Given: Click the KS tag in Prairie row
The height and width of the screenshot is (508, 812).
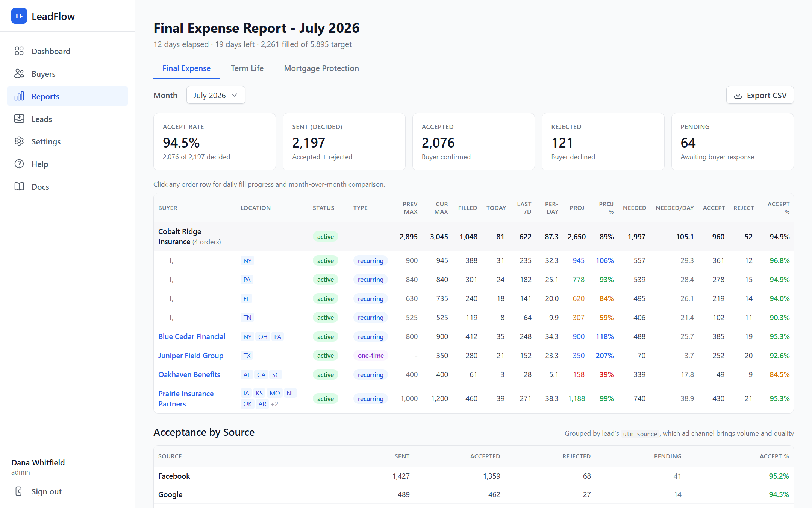Looking at the screenshot, I should [x=259, y=393].
